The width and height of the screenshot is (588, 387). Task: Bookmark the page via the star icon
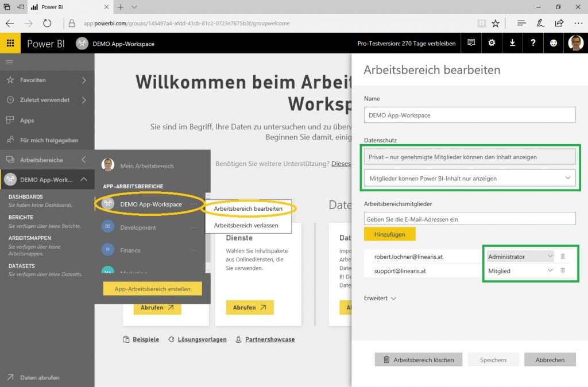[495, 23]
